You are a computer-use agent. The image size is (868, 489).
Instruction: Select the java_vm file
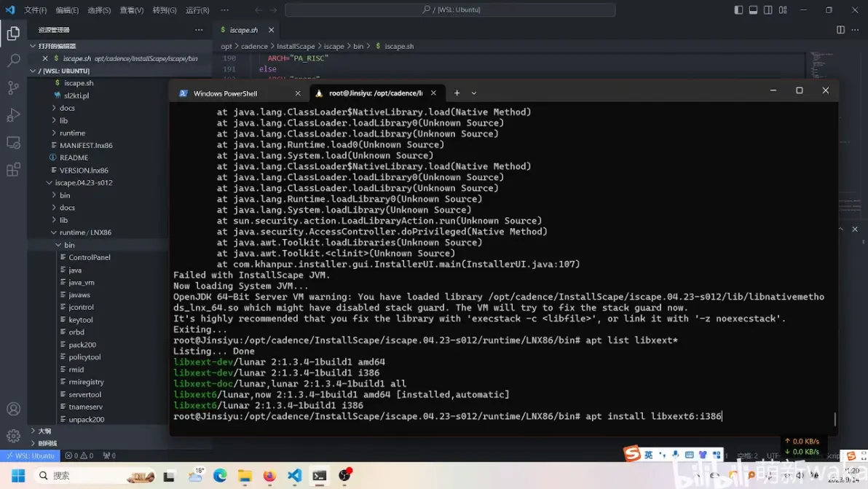pyautogui.click(x=82, y=283)
